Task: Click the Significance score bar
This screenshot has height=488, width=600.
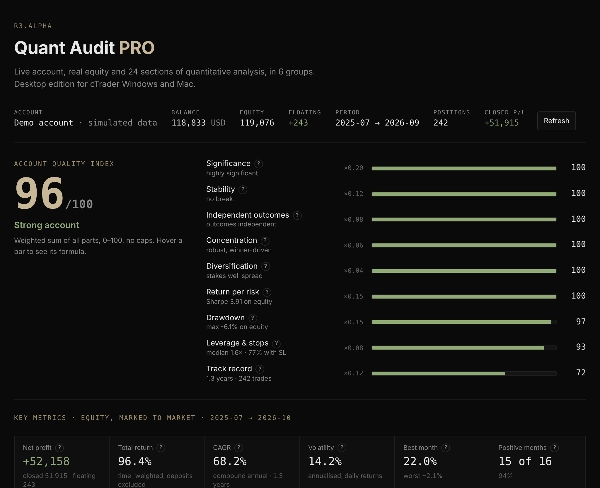Action: [x=464, y=168]
